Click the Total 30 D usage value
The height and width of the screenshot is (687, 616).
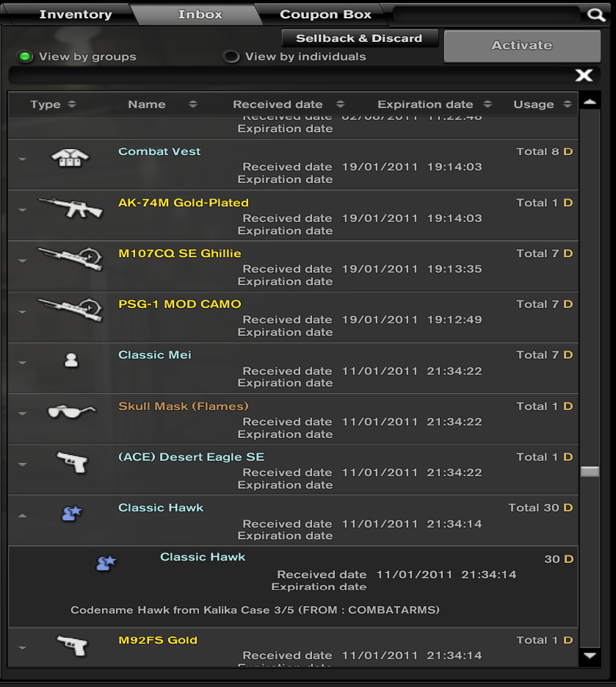[x=540, y=508]
